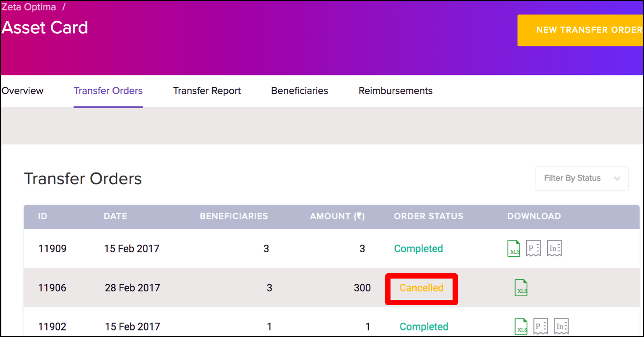The height and width of the screenshot is (337, 644).
Task: Select order ID 11906
Action: click(x=52, y=288)
